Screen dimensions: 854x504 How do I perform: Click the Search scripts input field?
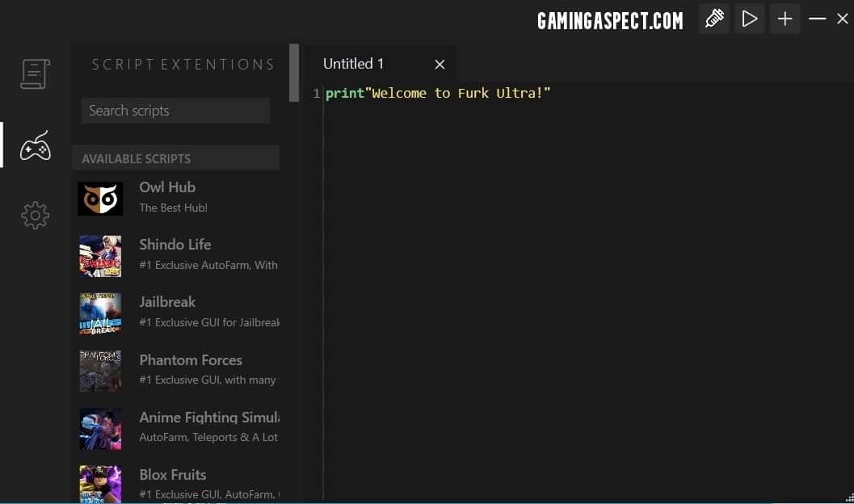click(x=175, y=111)
